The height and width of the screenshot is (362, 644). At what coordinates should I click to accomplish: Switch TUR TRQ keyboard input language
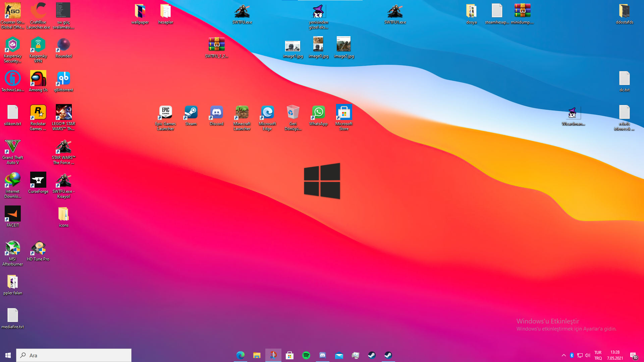(x=598, y=355)
